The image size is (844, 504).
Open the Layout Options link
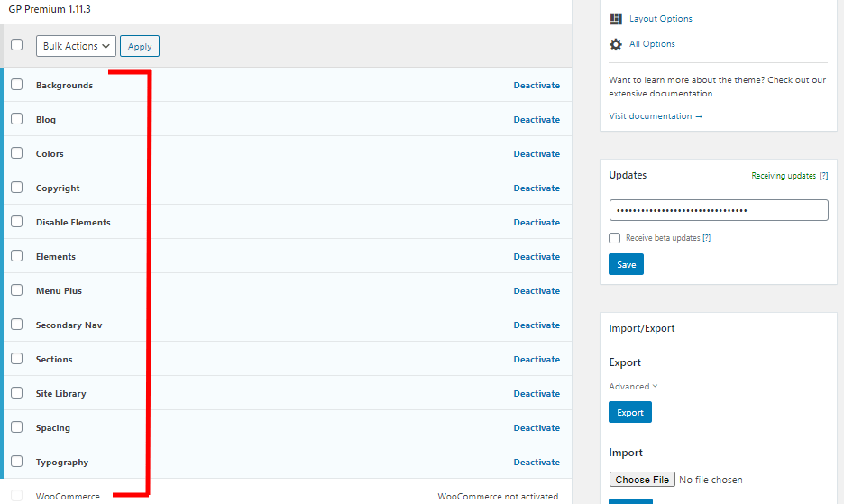click(x=660, y=19)
